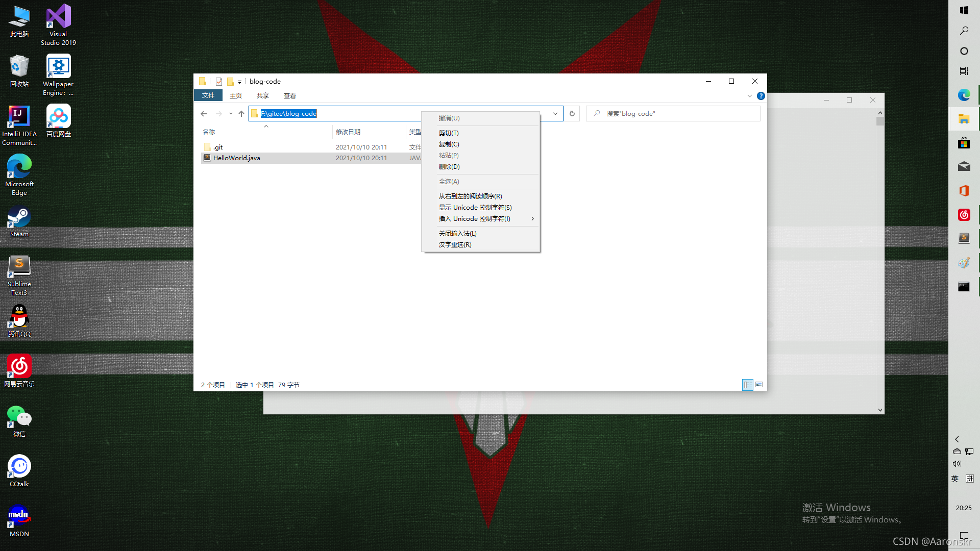Switch to Sublime Text taskbar icon
Screen dimensions: 980x551
point(964,238)
